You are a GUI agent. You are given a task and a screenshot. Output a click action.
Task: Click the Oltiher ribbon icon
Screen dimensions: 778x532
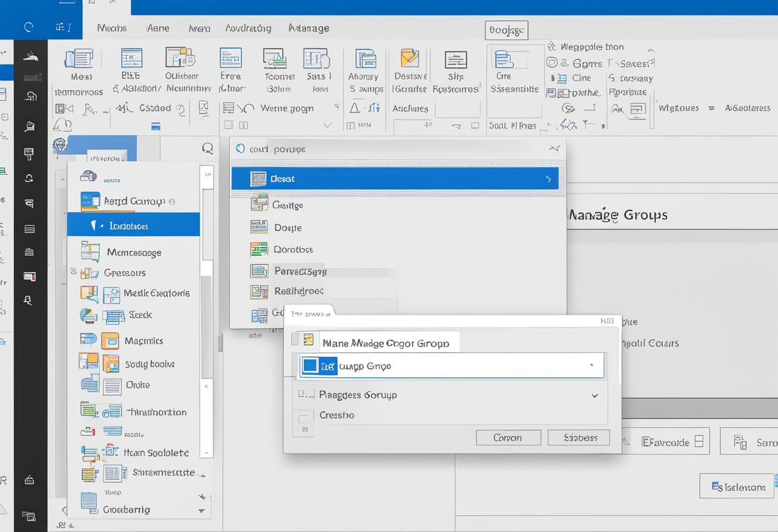pyautogui.click(x=180, y=58)
